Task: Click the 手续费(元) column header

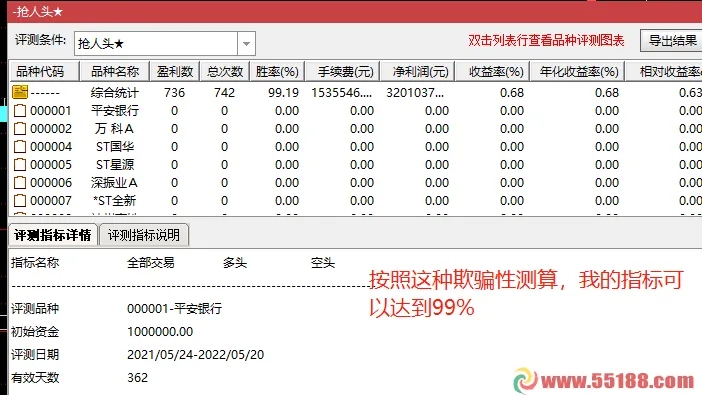Action: (x=343, y=72)
